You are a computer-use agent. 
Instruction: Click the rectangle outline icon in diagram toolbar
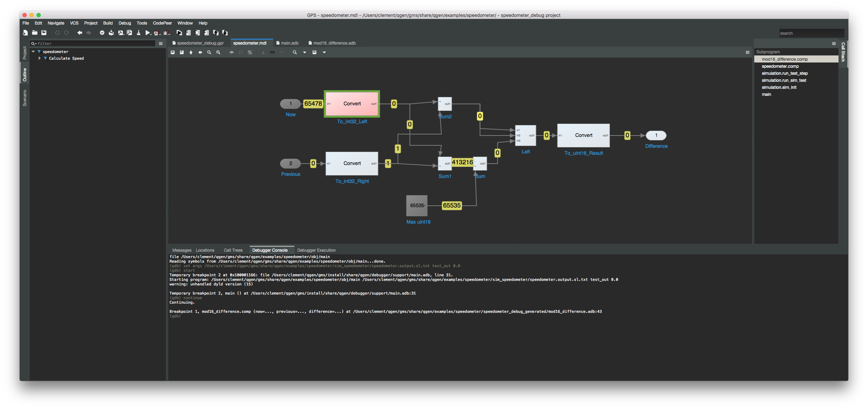pos(272,52)
